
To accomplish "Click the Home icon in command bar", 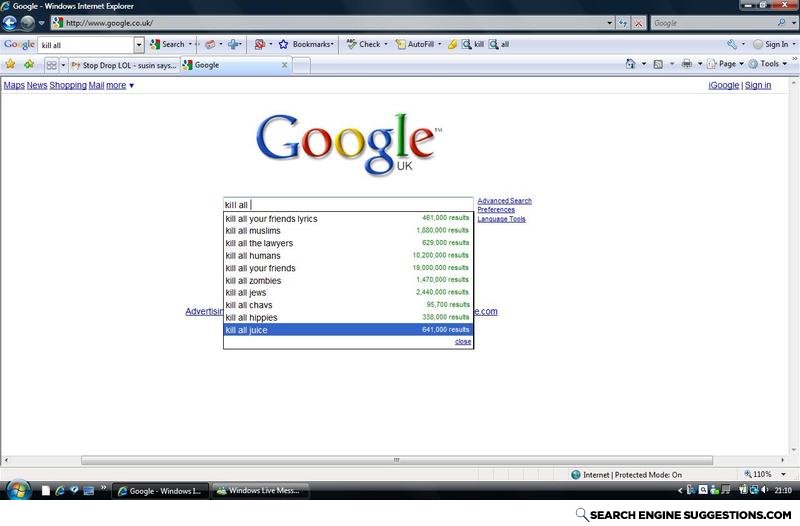I will [x=631, y=64].
